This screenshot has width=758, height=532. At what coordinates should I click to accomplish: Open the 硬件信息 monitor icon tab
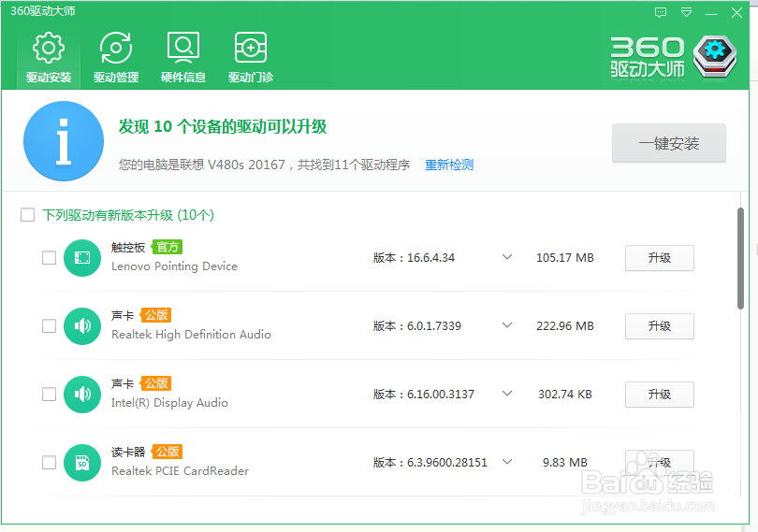(x=183, y=57)
